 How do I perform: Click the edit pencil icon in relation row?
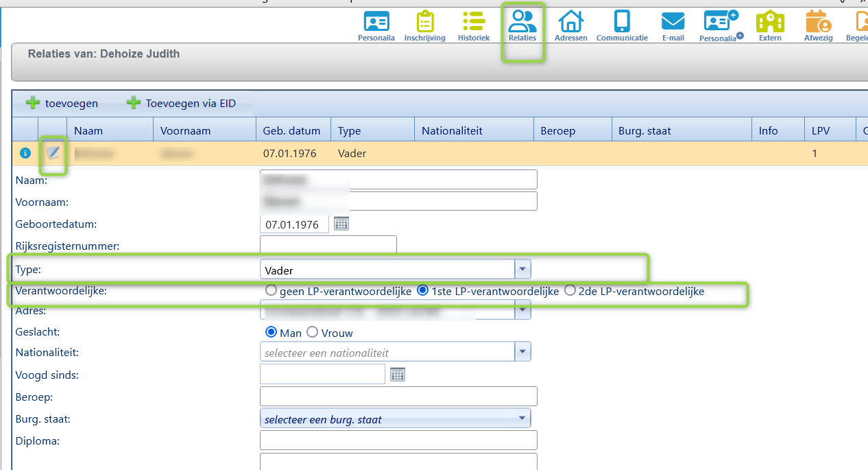point(53,153)
